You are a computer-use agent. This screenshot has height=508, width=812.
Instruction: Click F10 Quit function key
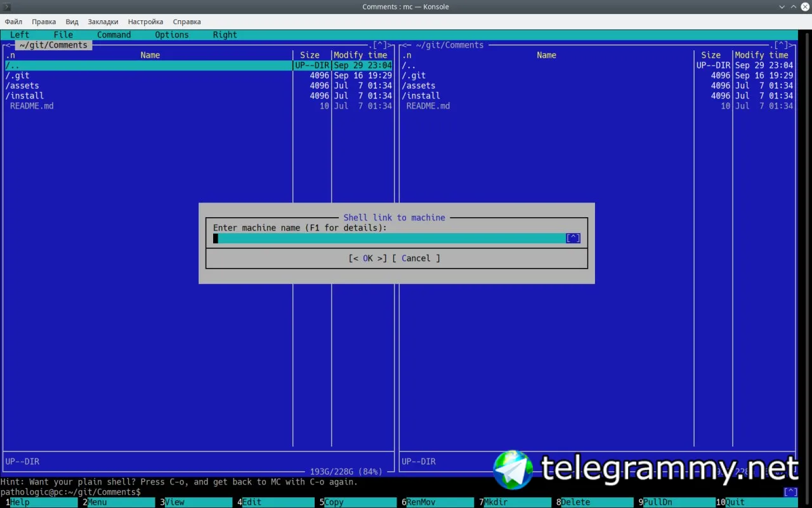click(756, 502)
